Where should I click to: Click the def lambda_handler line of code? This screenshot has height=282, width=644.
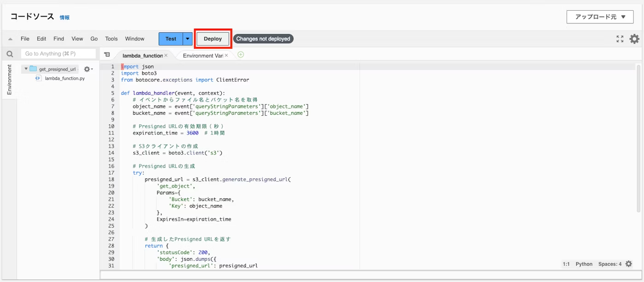(x=173, y=93)
